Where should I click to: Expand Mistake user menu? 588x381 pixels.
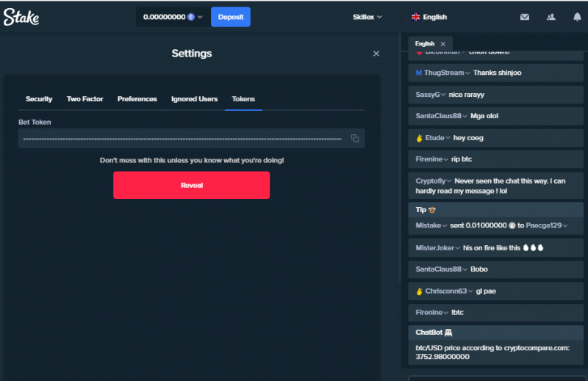coord(445,225)
